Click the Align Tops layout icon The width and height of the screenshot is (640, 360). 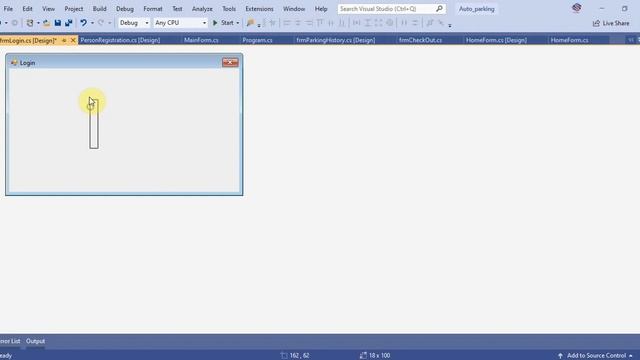click(320, 23)
